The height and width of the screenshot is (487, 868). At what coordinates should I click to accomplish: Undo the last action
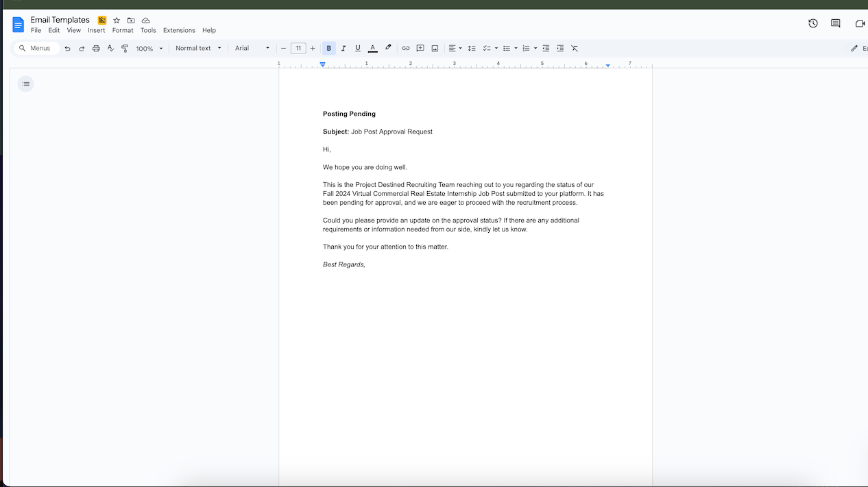point(67,49)
